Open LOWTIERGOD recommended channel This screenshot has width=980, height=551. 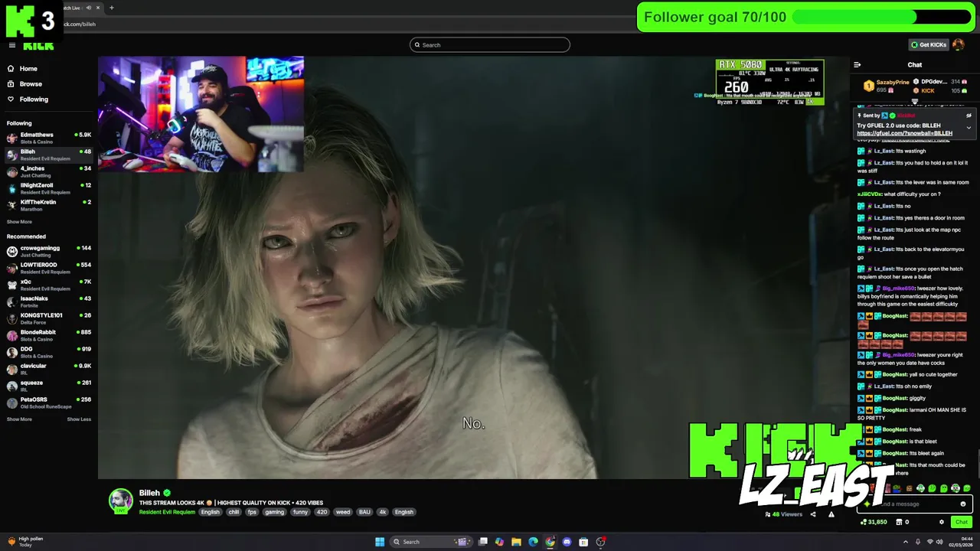tap(48, 268)
